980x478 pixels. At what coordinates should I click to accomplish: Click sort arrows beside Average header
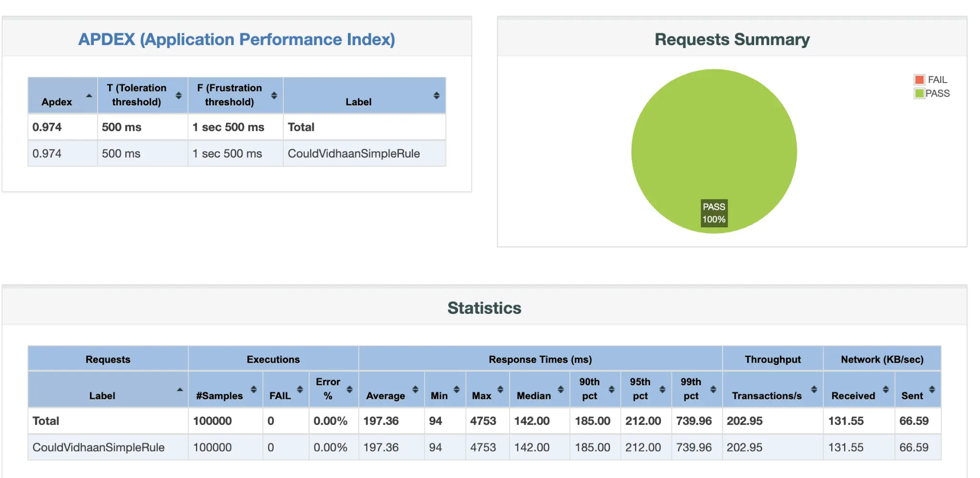(415, 389)
